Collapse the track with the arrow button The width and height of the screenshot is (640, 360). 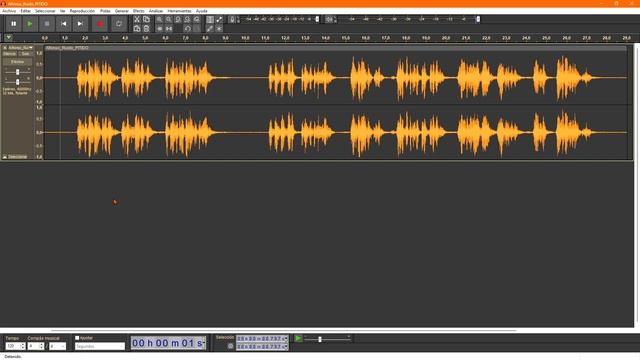(5, 157)
